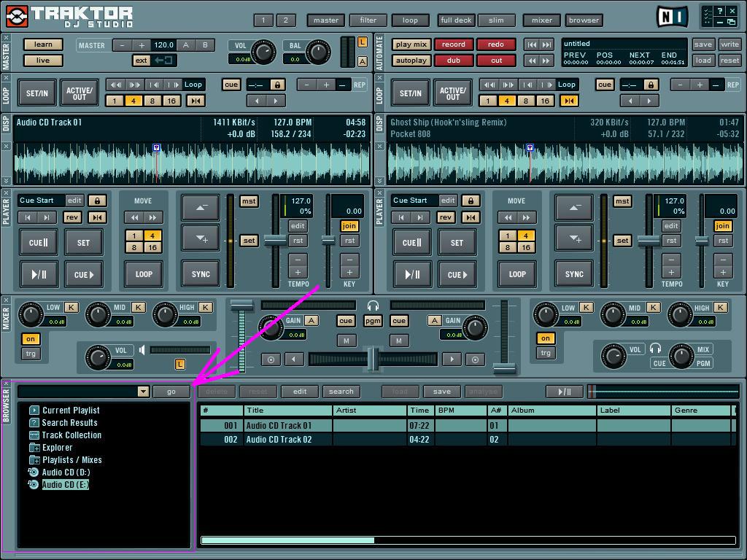
Task: Open Search Results in browser tree
Action: tap(69, 422)
